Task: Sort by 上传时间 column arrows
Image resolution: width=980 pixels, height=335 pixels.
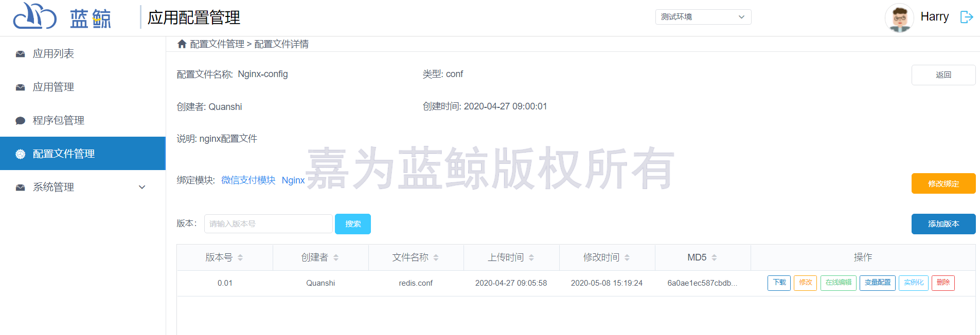Action: [531, 257]
